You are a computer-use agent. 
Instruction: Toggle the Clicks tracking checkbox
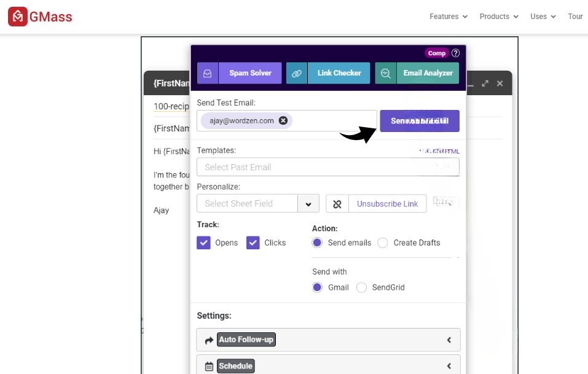(253, 243)
